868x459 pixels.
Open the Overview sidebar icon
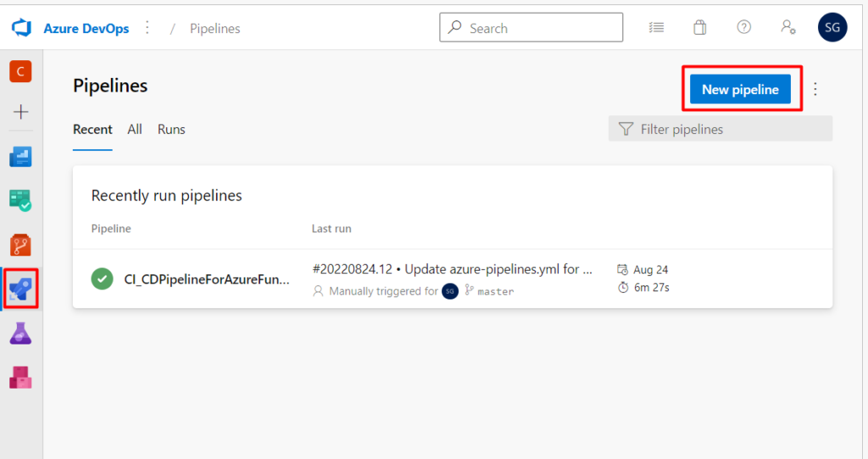(20, 157)
